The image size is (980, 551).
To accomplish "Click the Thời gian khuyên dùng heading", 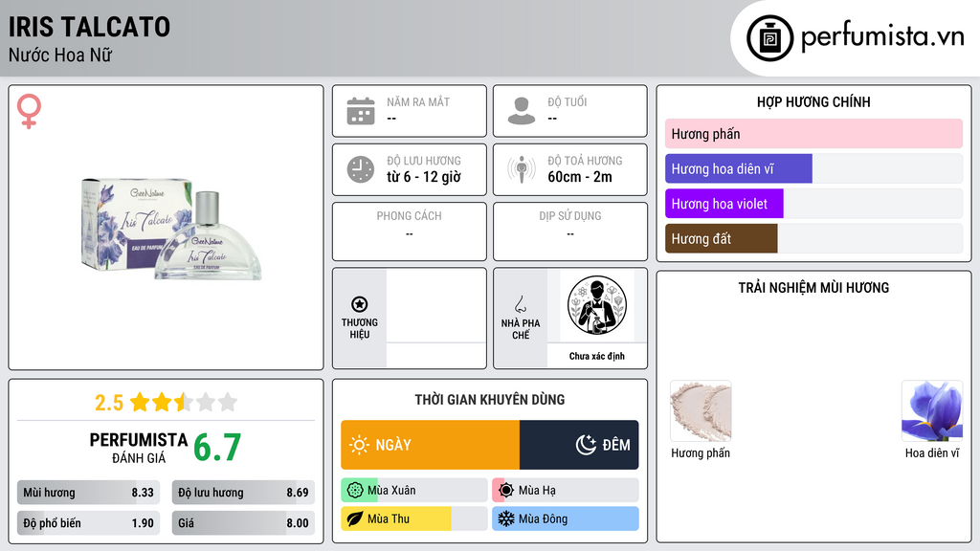I will pyautogui.click(x=490, y=400).
